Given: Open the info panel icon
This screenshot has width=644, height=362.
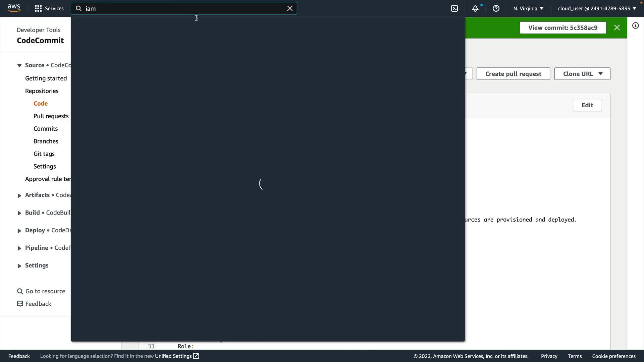Looking at the screenshot, I should coord(636,25).
